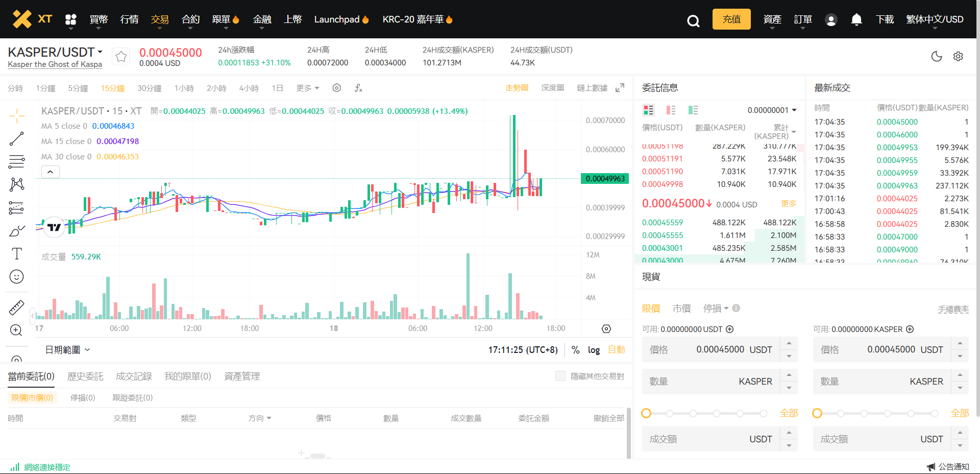The width and height of the screenshot is (980, 474).
Task: Open the 手續費率 fee rate link
Action: (x=953, y=309)
